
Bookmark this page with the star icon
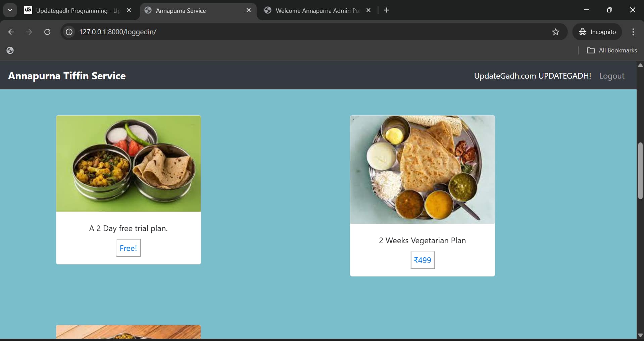point(555,32)
